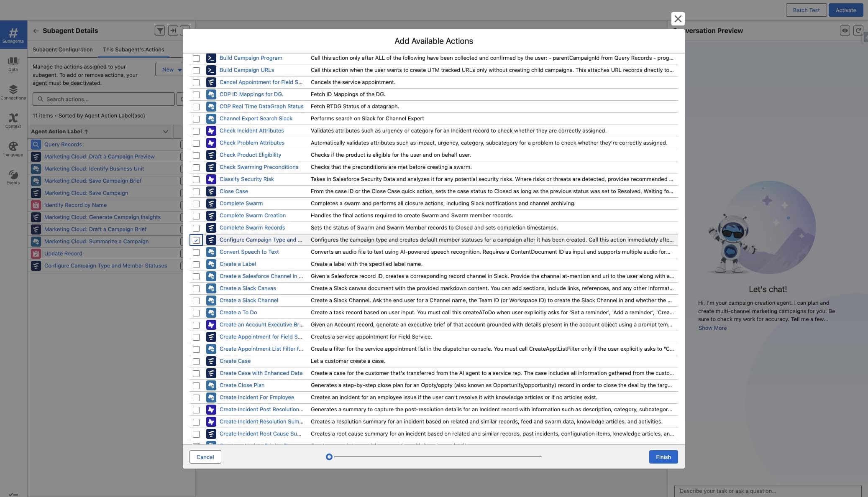The width and height of the screenshot is (868, 497).
Task: Open the Language sidebar icon
Action: tap(13, 149)
